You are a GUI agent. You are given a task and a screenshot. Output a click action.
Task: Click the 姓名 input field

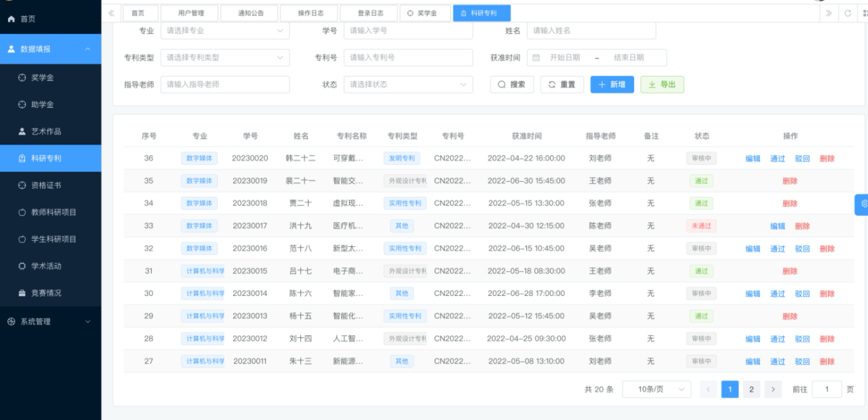tap(591, 31)
